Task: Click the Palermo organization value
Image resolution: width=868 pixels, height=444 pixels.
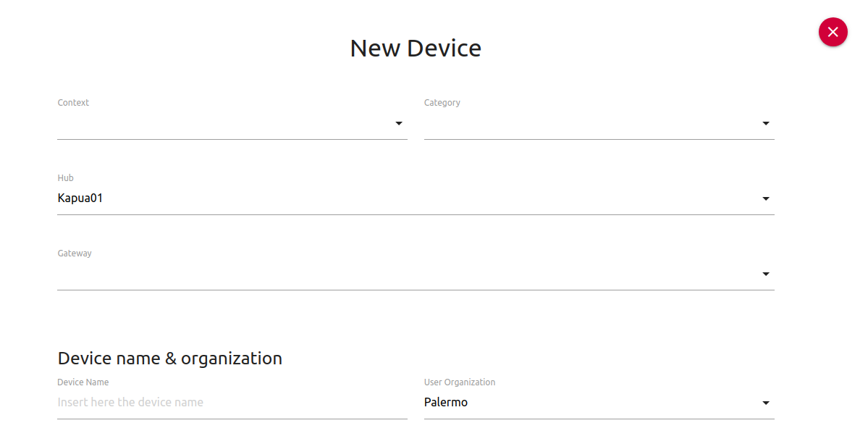Action: coord(446,403)
